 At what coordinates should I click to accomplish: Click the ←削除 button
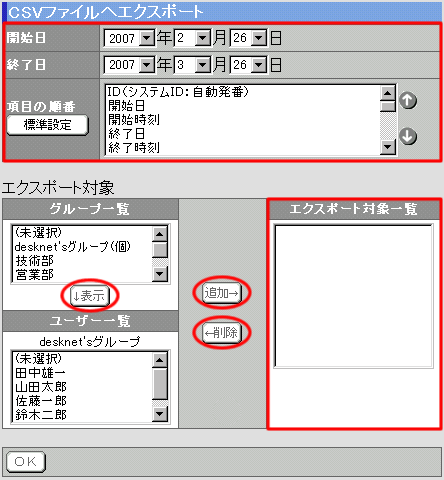[x=222, y=333]
